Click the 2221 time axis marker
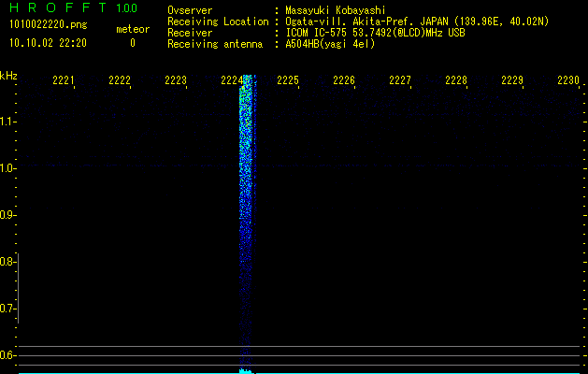This screenshot has height=374, width=588. 64,80
